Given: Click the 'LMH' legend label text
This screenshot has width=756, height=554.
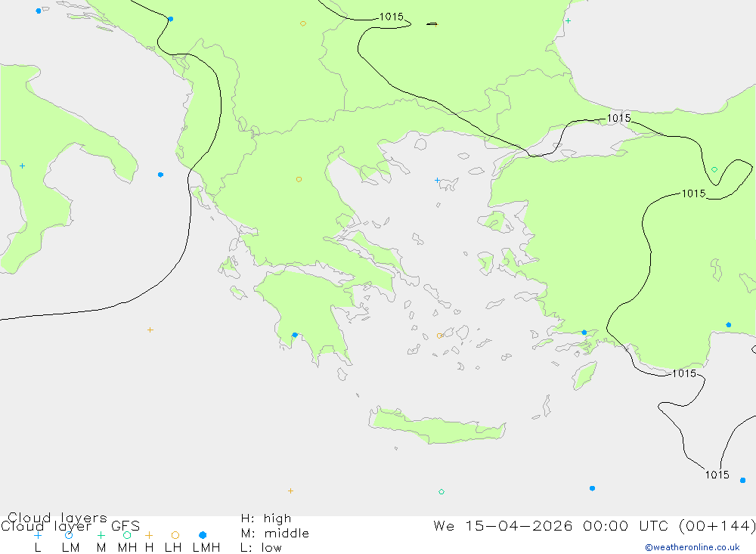Looking at the screenshot, I should tap(206, 548).
